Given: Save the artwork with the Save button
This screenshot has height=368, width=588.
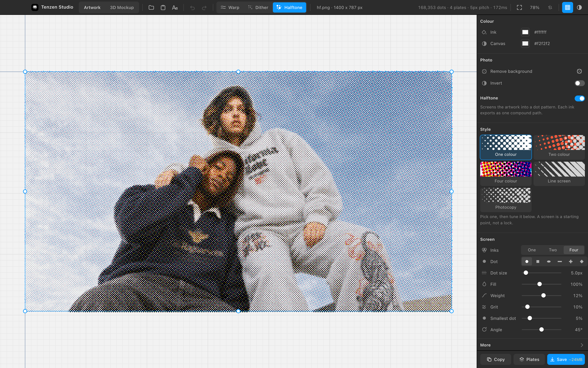Looking at the screenshot, I should [x=566, y=359].
